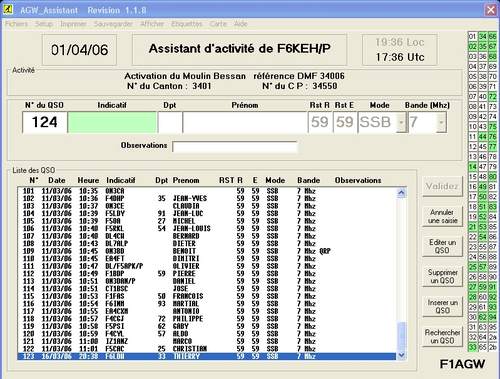This screenshot has width=500, height=379.
Task: Select QSO row 117 EA4CXN ANTONIO
Action: pyautogui.click(x=207, y=311)
